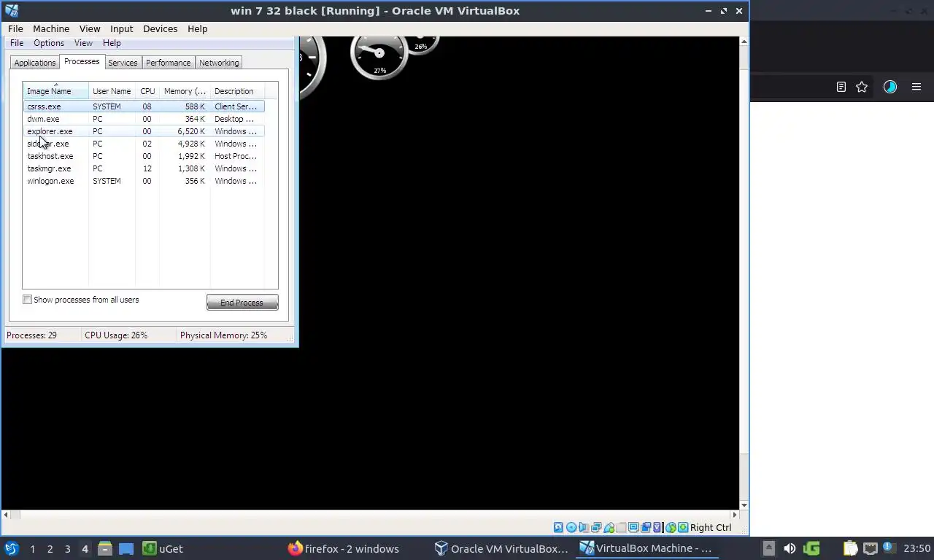934x560 pixels.
Task: Enable Show processes from all users
Action: tap(27, 300)
